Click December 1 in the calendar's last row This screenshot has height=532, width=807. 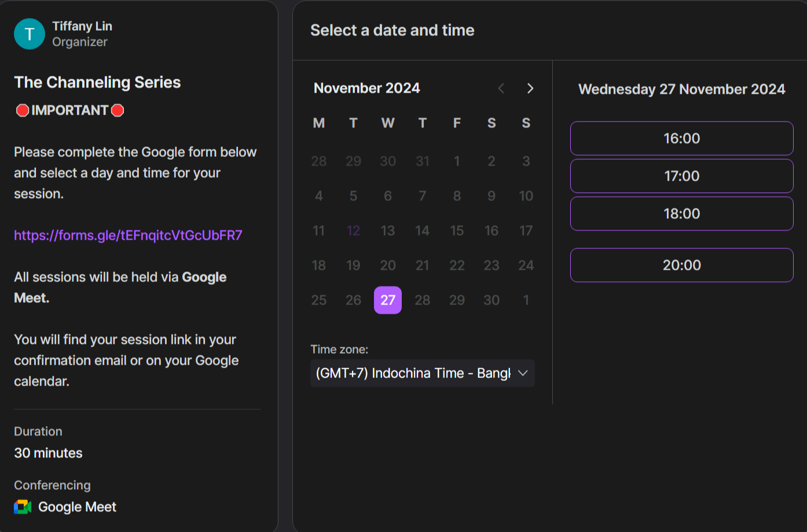pos(526,300)
